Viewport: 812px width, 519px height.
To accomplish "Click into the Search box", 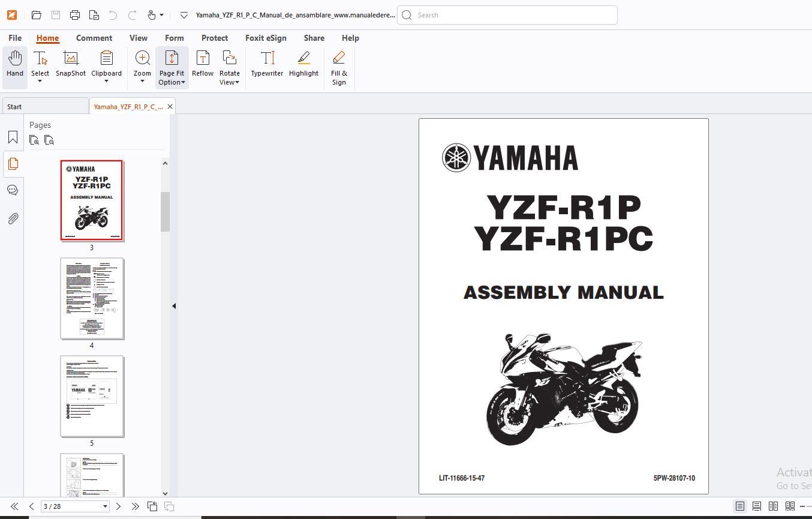I will 507,15.
